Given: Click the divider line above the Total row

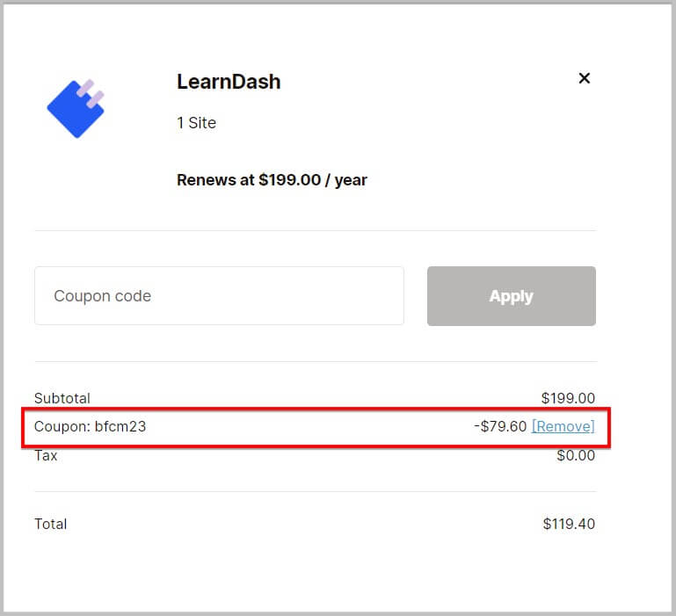Looking at the screenshot, I should coord(315,491).
